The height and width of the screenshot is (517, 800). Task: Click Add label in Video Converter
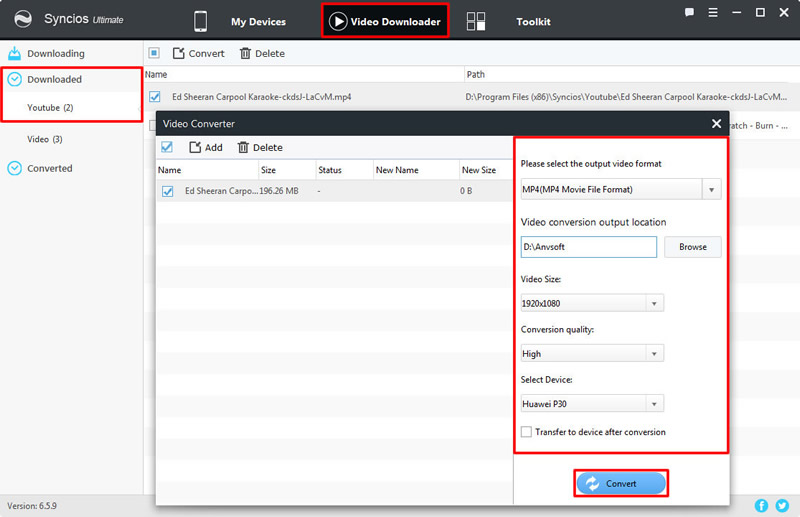213,147
